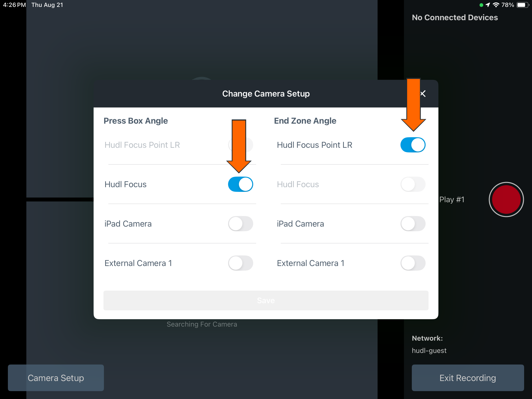Close the Change Camera Setup dialog
The height and width of the screenshot is (399, 532).
point(423,94)
